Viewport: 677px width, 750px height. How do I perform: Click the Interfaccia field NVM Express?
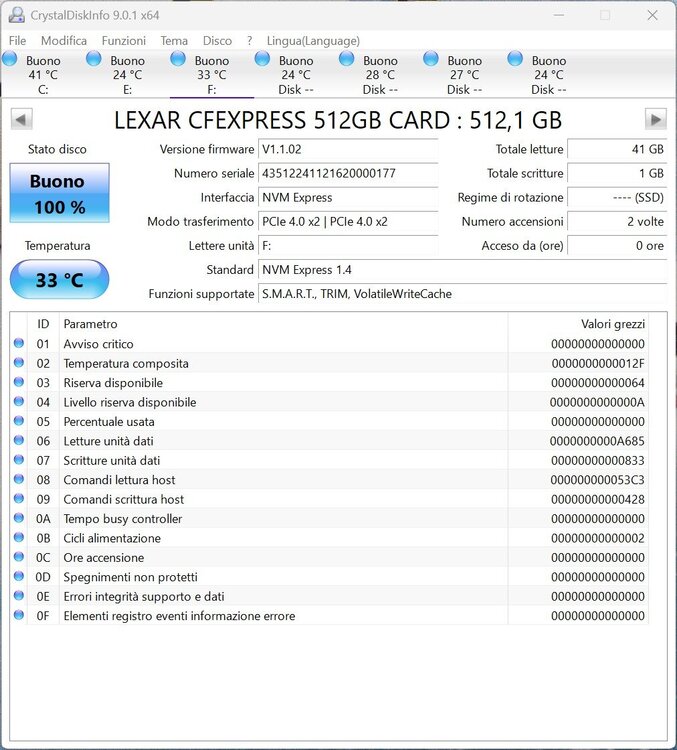pos(348,198)
